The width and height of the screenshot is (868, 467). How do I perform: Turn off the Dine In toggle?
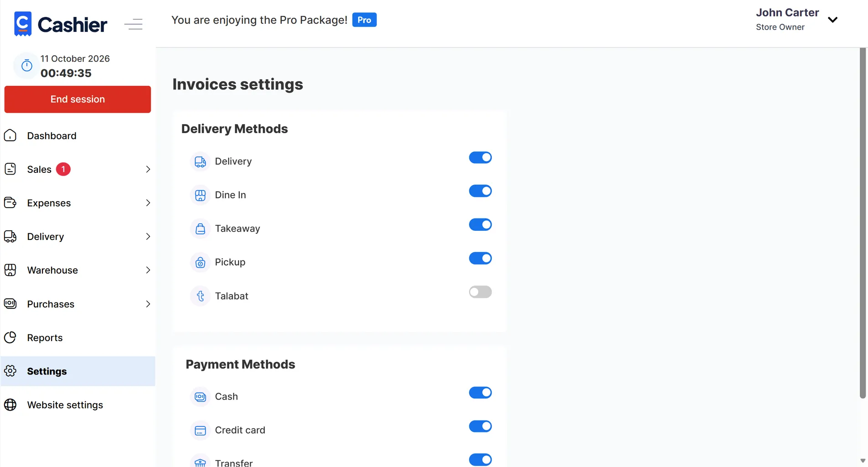480,191
